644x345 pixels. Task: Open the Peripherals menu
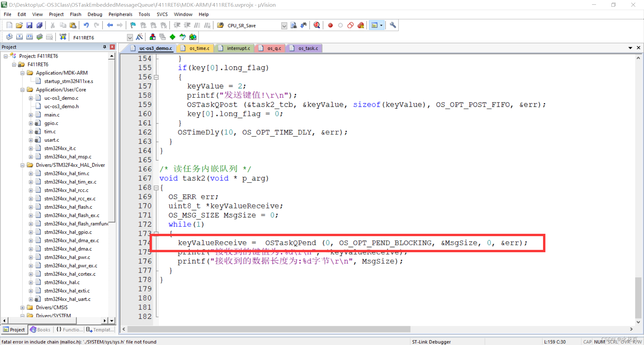(120, 14)
